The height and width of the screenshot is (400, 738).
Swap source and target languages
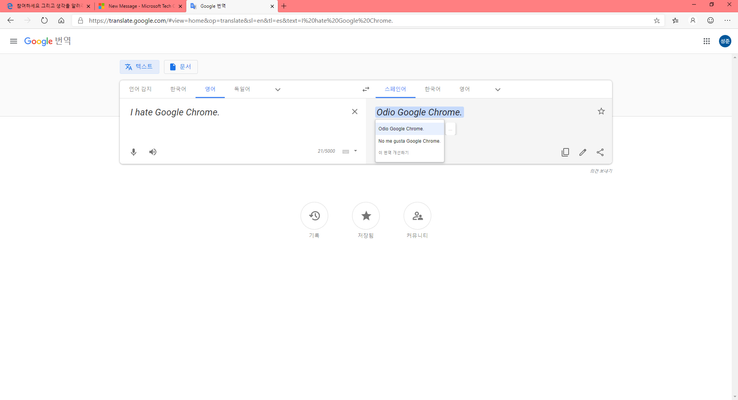[366, 89]
